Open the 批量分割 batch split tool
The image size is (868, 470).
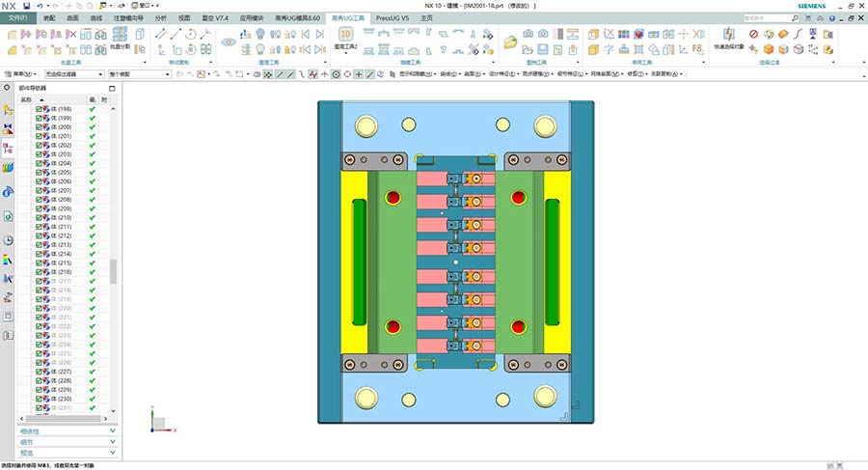[121, 39]
